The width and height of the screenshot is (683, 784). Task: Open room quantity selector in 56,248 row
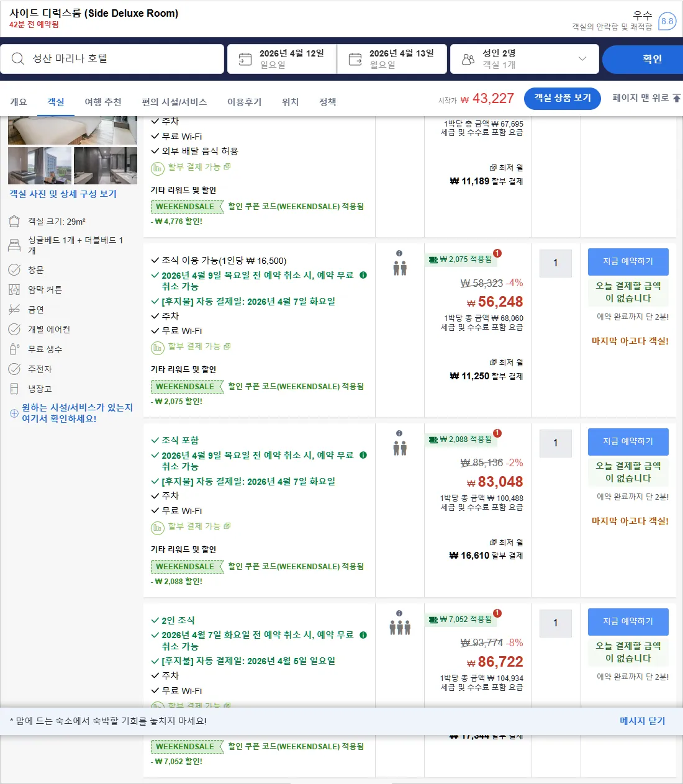click(556, 263)
